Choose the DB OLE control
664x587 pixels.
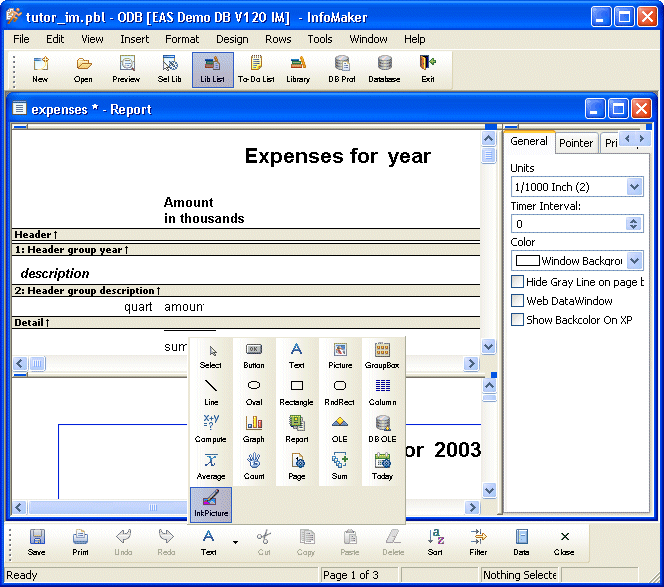382,430
